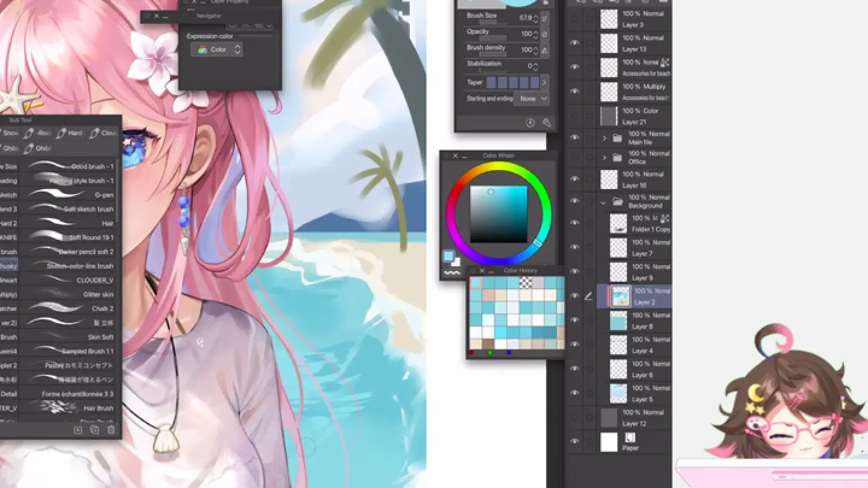This screenshot has width=868, height=488.
Task: Hide Layer 16
Action: [574, 179]
